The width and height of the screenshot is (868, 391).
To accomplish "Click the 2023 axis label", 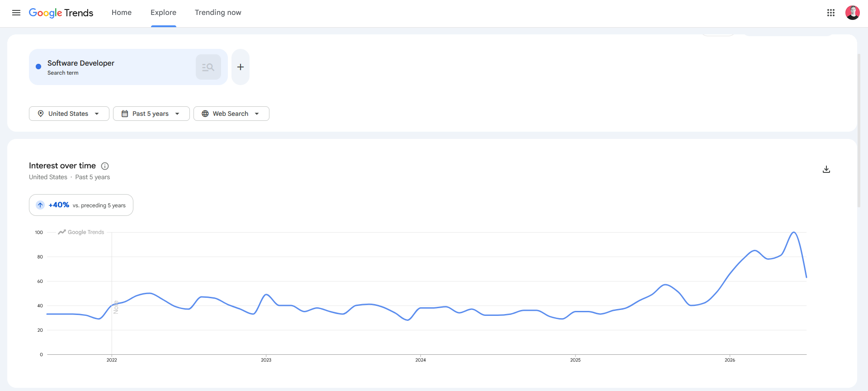I will point(266,360).
